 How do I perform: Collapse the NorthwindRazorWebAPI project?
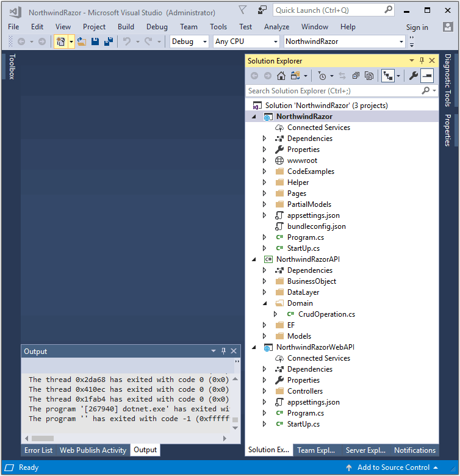(254, 347)
